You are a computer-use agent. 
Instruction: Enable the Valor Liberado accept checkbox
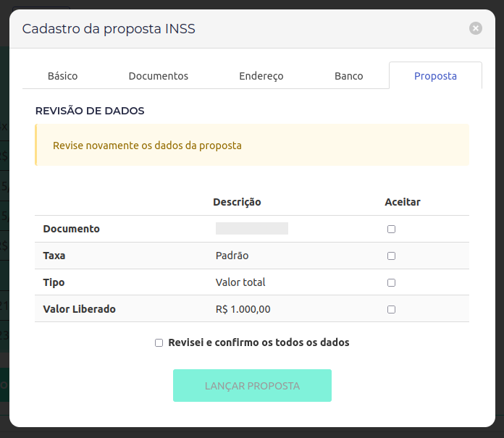click(x=392, y=309)
